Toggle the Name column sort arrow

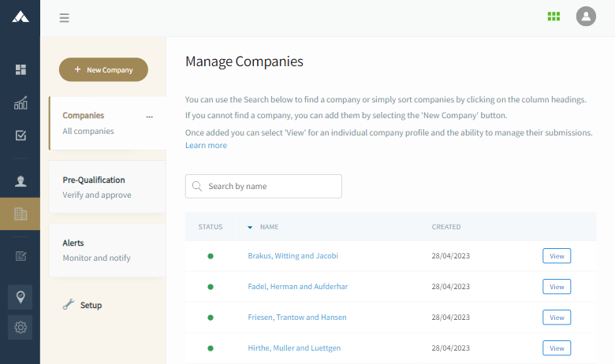250,227
